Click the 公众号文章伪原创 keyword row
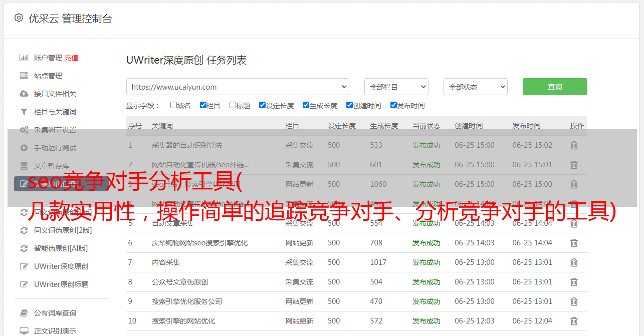 pos(180,282)
